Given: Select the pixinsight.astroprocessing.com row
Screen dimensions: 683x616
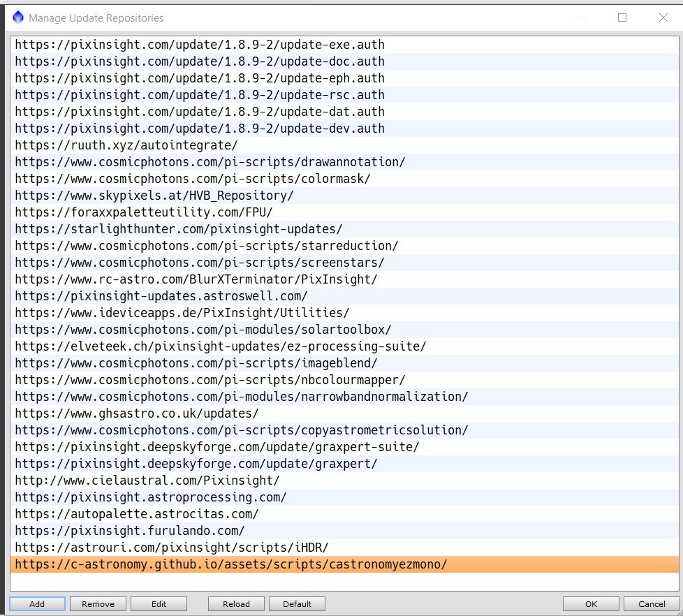Looking at the screenshot, I should [x=344, y=497].
